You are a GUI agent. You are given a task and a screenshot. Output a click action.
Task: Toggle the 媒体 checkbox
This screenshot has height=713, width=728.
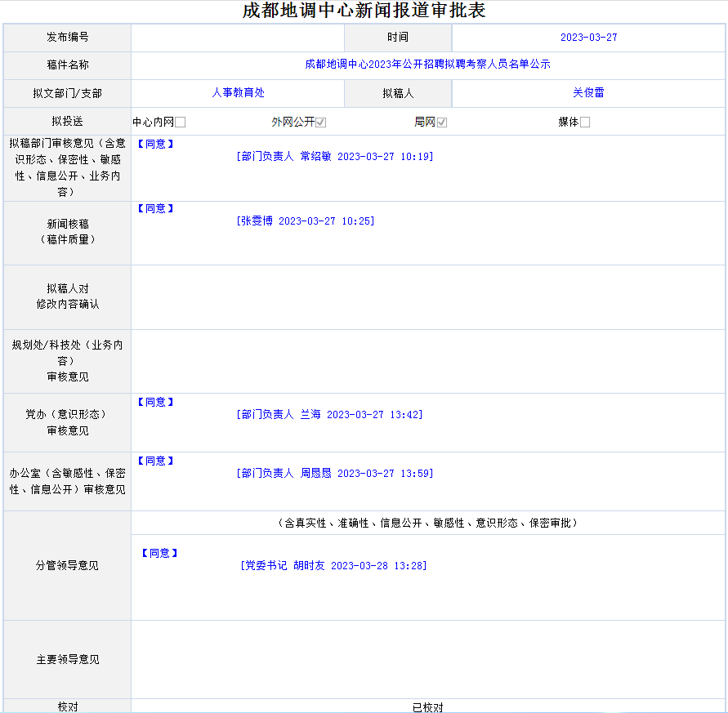585,123
